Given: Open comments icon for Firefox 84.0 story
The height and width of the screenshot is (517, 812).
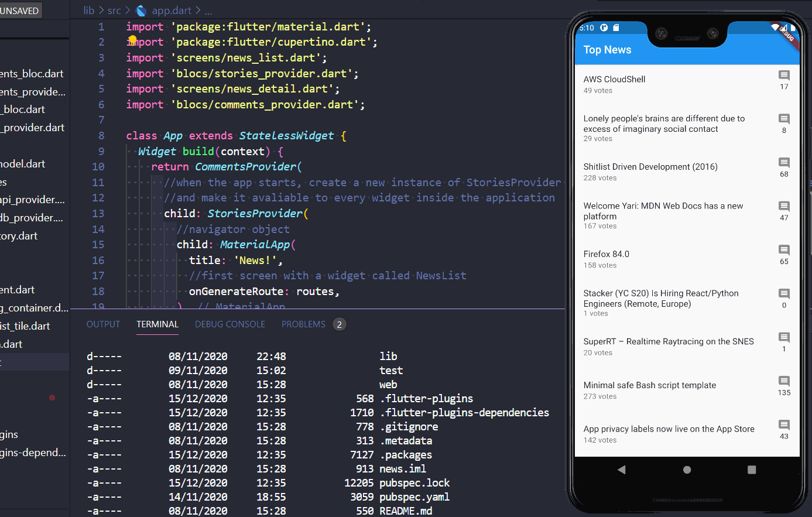Looking at the screenshot, I should pos(784,250).
